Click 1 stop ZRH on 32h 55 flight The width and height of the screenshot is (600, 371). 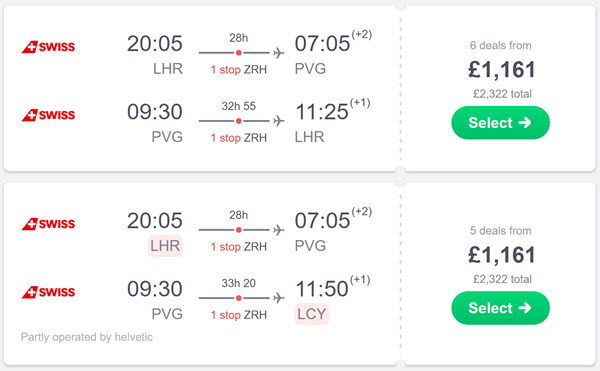click(238, 138)
